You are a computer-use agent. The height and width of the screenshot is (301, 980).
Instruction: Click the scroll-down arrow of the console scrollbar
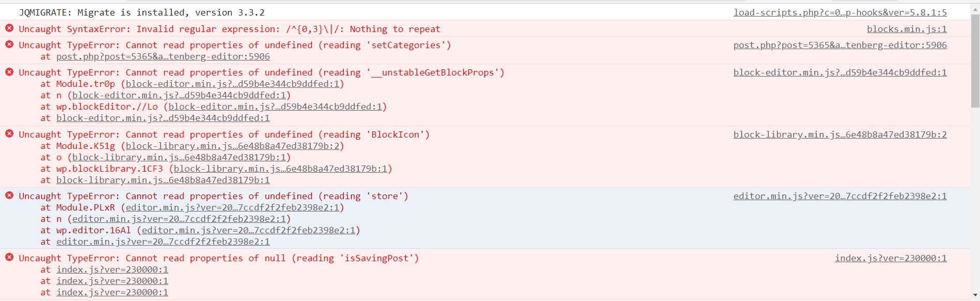tap(975, 295)
